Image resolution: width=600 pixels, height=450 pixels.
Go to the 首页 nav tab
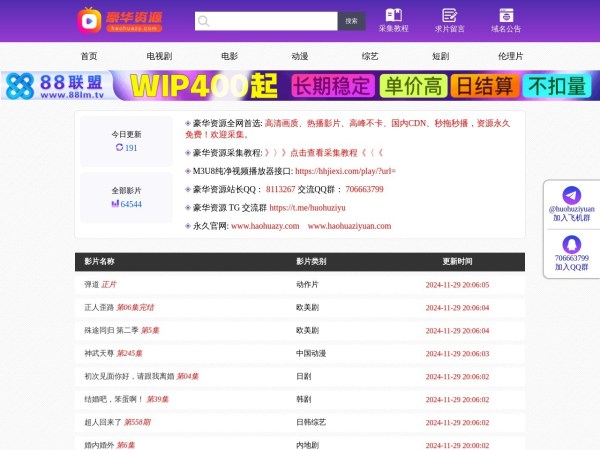pos(89,56)
